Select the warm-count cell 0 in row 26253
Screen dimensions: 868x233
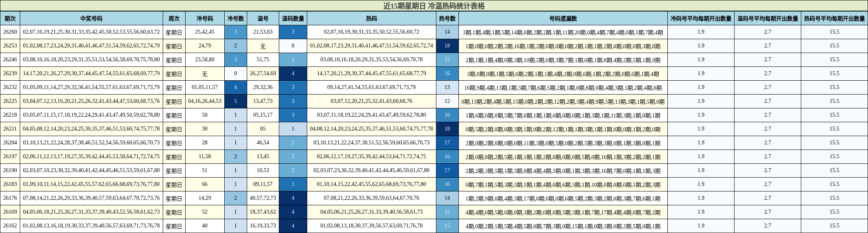pyautogui.click(x=293, y=46)
